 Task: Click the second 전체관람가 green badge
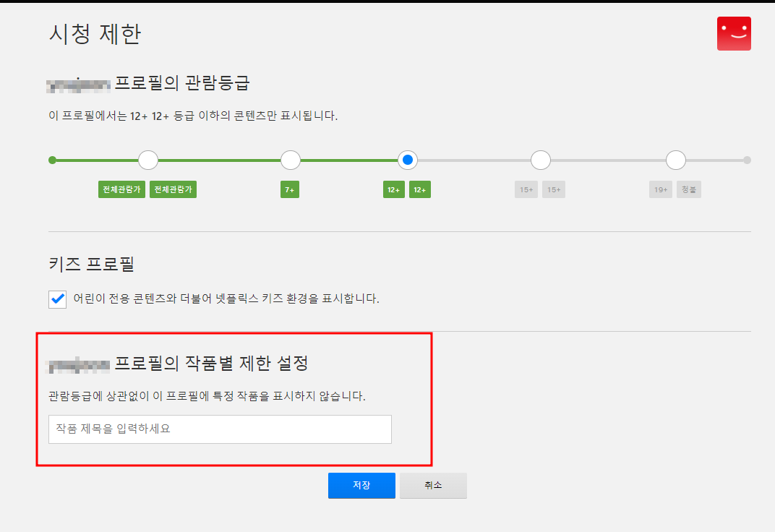pos(173,189)
